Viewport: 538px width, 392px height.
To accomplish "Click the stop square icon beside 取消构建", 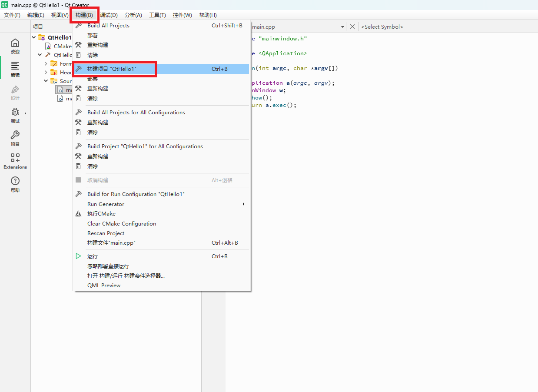I will point(78,180).
